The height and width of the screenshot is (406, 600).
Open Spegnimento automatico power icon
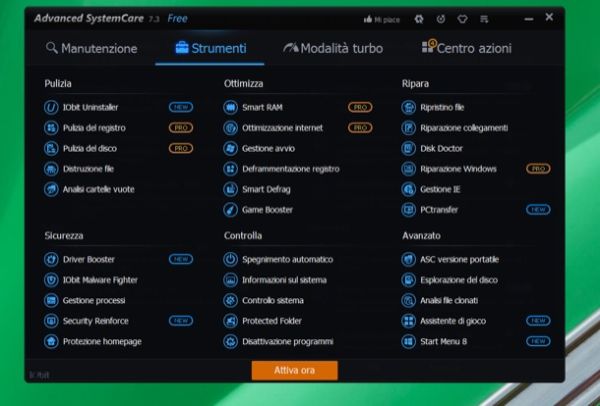coord(230,259)
